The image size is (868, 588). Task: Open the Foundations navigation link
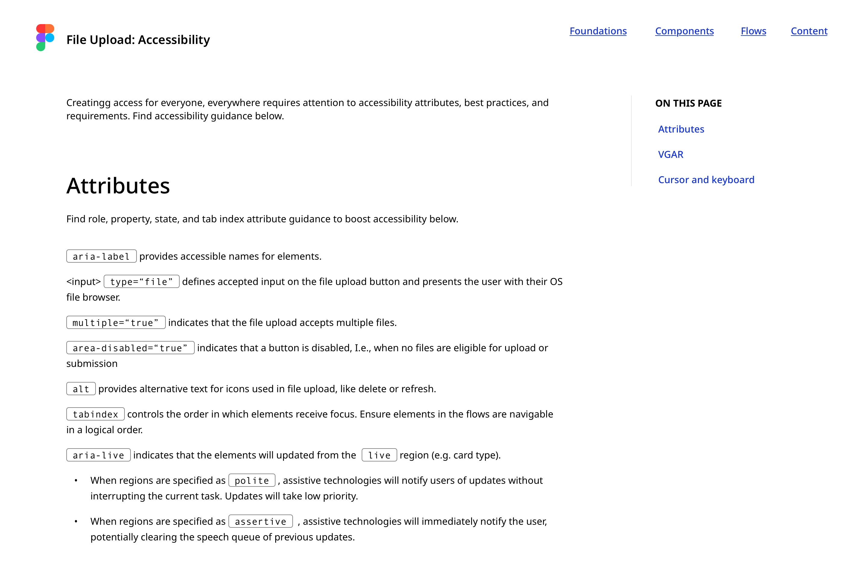(598, 31)
